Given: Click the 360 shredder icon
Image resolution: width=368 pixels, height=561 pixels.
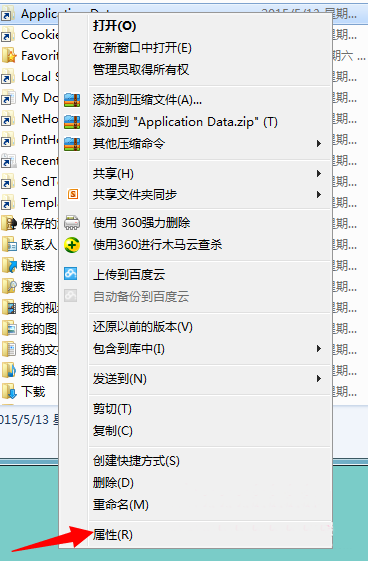Looking at the screenshot, I should point(72,223).
